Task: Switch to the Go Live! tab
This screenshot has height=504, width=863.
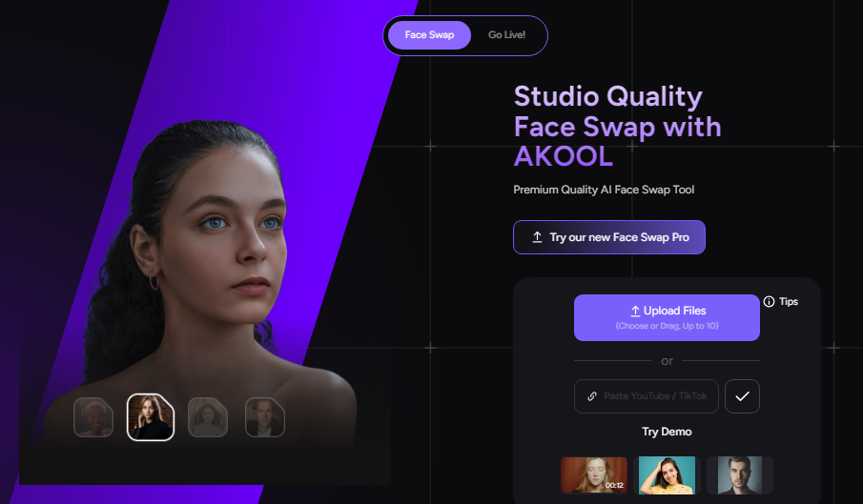Action: click(x=506, y=35)
